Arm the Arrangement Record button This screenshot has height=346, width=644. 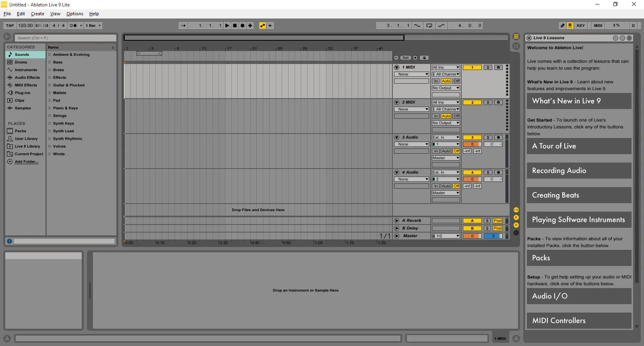tap(243, 25)
